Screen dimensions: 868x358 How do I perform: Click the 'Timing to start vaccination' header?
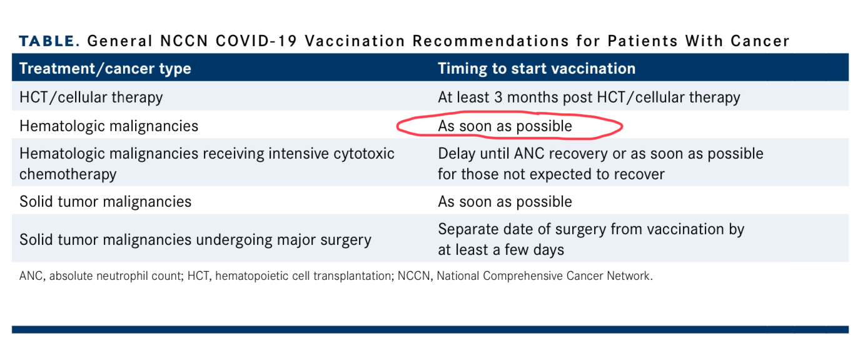coord(537,68)
